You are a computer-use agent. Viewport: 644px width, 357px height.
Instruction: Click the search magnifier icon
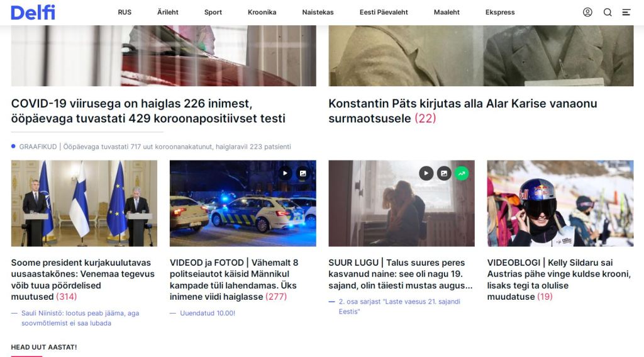(x=608, y=13)
